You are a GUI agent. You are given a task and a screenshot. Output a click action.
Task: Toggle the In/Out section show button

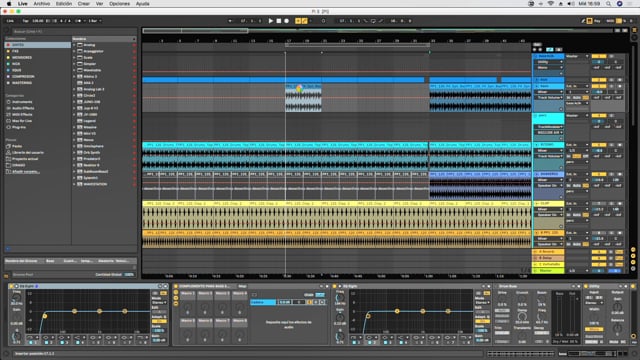pyautogui.click(x=633, y=249)
